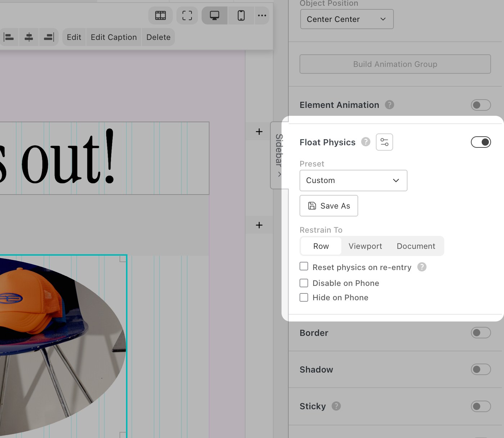Add row with lower plus button
The image size is (504, 438).
click(259, 225)
